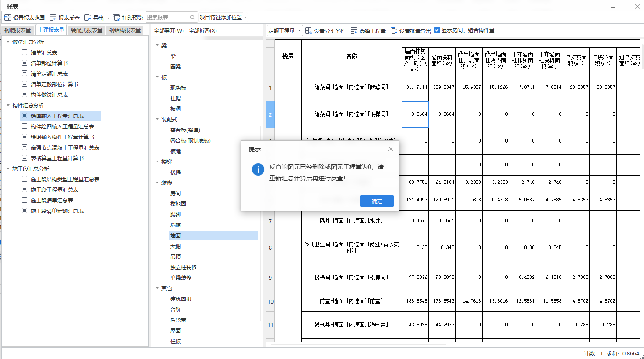This screenshot has width=644, height=359.
Task: Click document icon beside 绘图输入工程量汇总表
Action: pos(25,116)
